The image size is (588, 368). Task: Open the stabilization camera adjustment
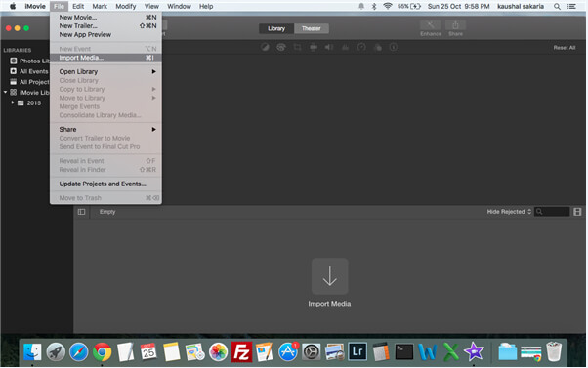[314, 47]
